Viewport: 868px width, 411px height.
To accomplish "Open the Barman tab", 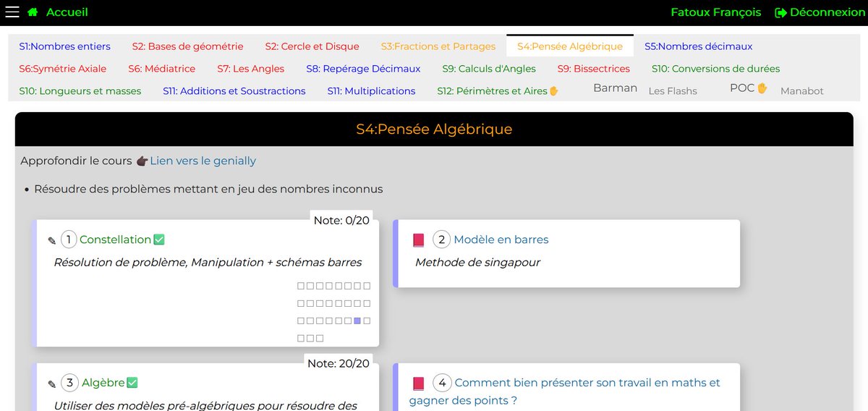I will point(616,88).
